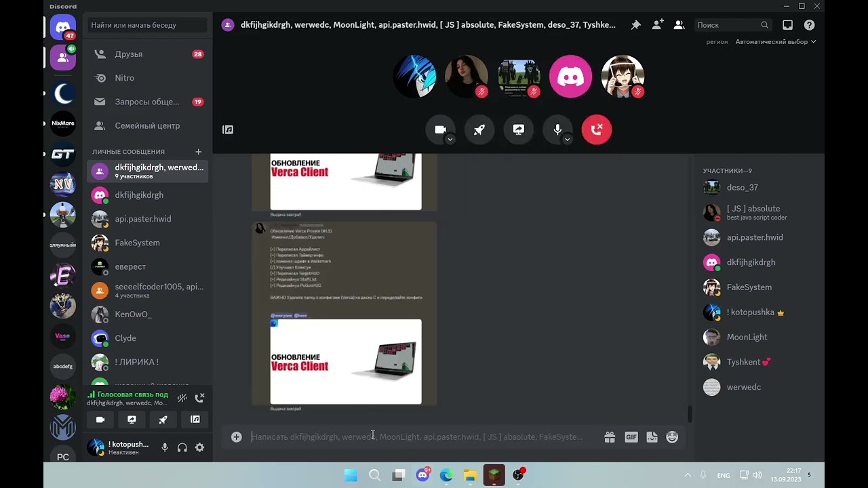868x488 pixels.
Task: Start an activity with the rocket button
Action: (x=479, y=129)
